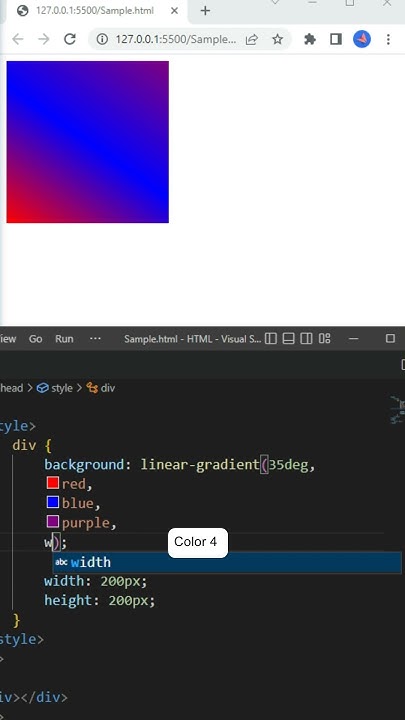Click the div selector in CSS
405x720 pixels.
(24, 445)
